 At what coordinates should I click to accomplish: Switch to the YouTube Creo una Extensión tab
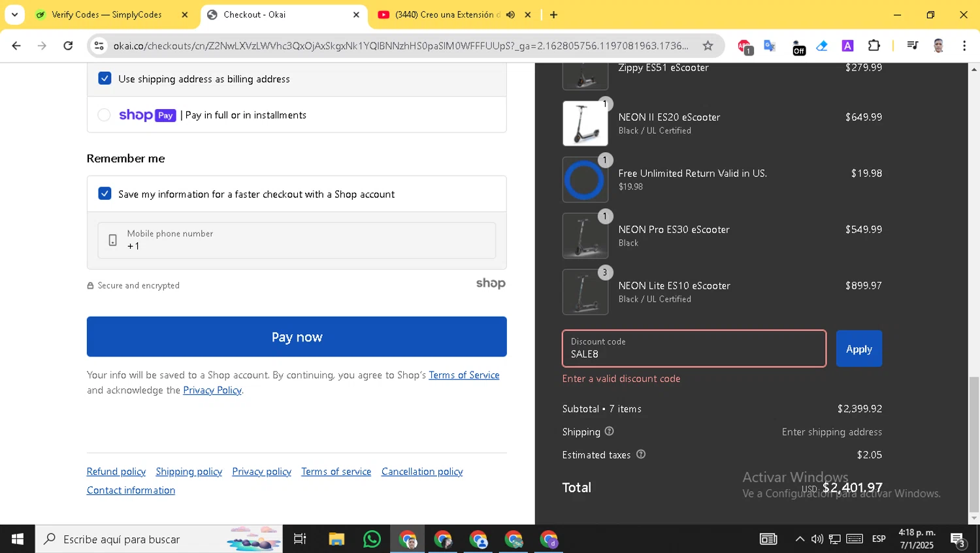446,14
